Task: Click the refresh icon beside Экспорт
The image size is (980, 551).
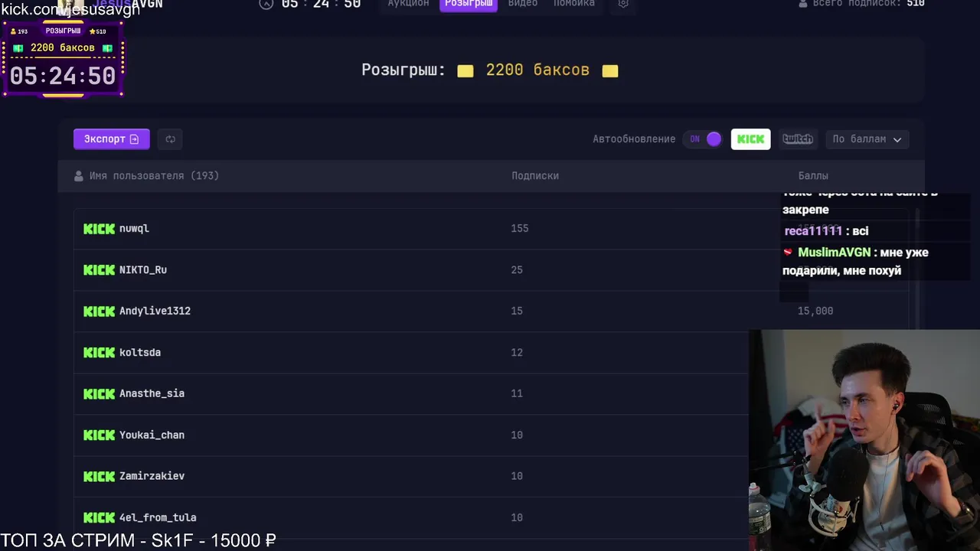Action: point(170,139)
